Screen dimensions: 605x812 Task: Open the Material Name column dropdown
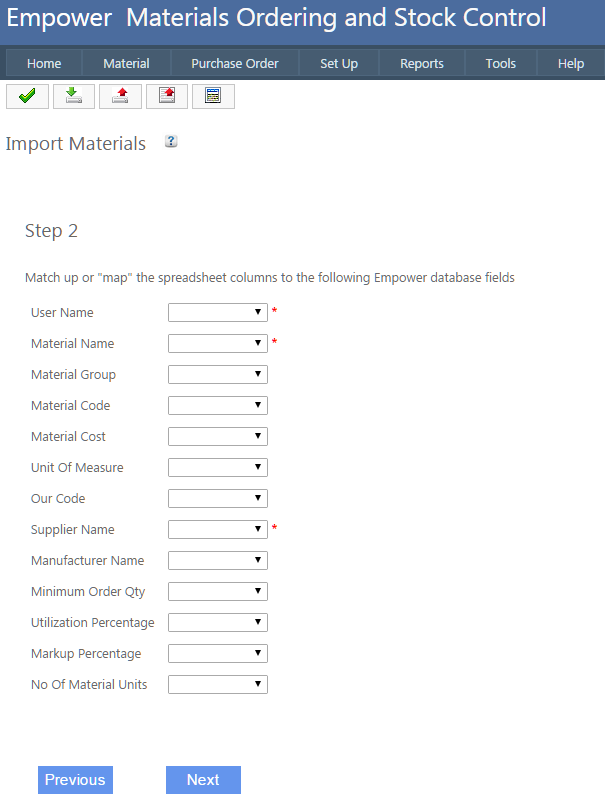218,343
